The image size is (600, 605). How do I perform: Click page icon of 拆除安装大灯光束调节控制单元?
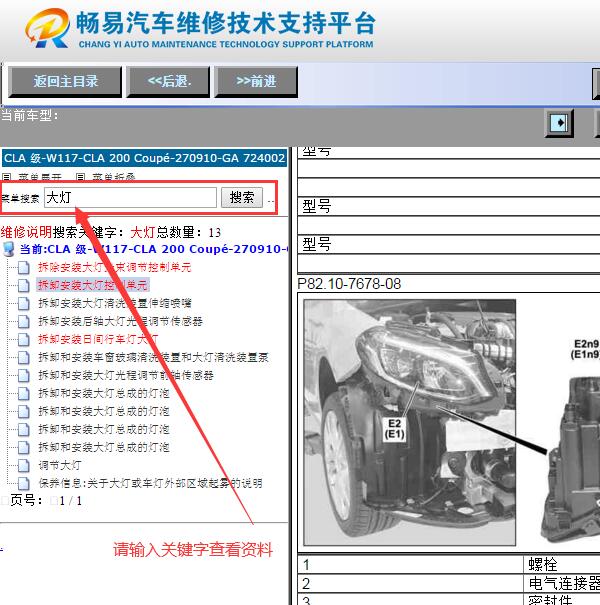click(x=24, y=267)
